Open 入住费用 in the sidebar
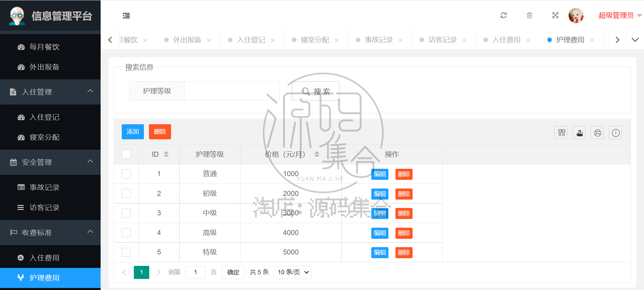 pos(50,258)
